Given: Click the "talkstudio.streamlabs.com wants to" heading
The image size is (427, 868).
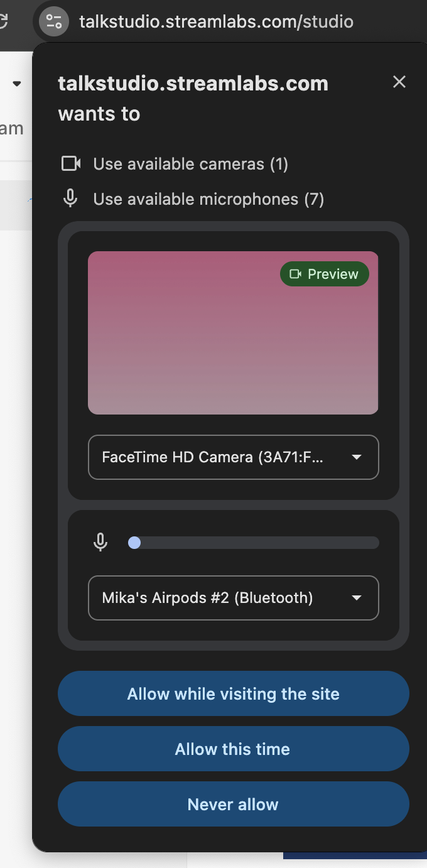Looking at the screenshot, I should coord(193,99).
